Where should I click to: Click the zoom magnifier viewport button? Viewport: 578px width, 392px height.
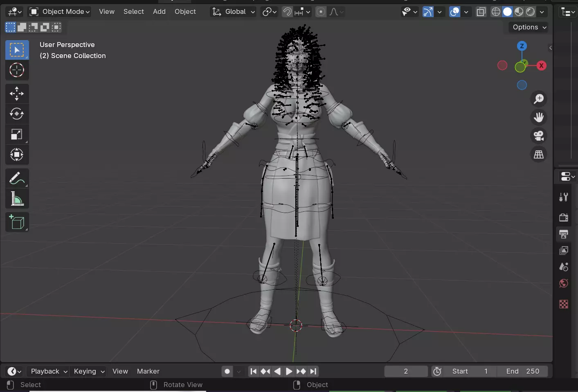(x=539, y=99)
